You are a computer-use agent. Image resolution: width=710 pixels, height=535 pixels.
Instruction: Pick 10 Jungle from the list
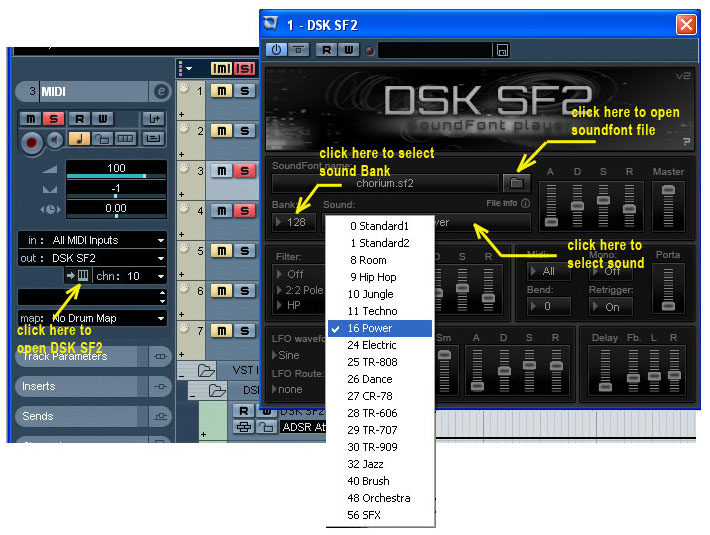(x=379, y=294)
